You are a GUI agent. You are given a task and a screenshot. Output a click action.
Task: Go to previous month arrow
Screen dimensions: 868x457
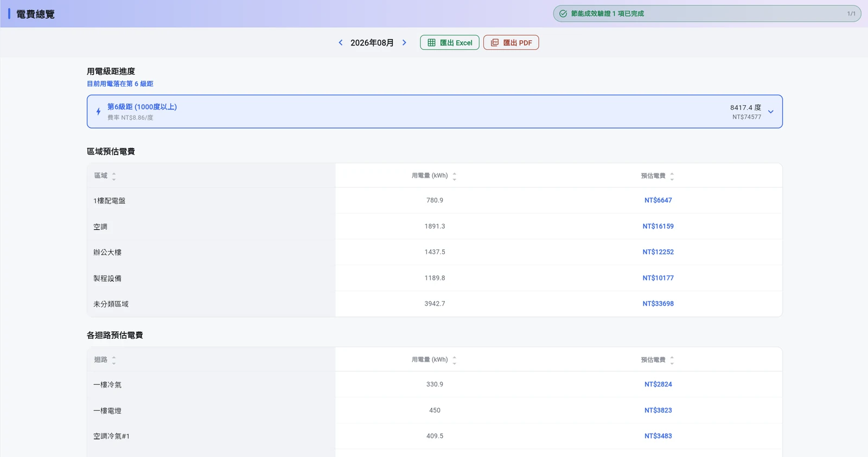pos(341,43)
